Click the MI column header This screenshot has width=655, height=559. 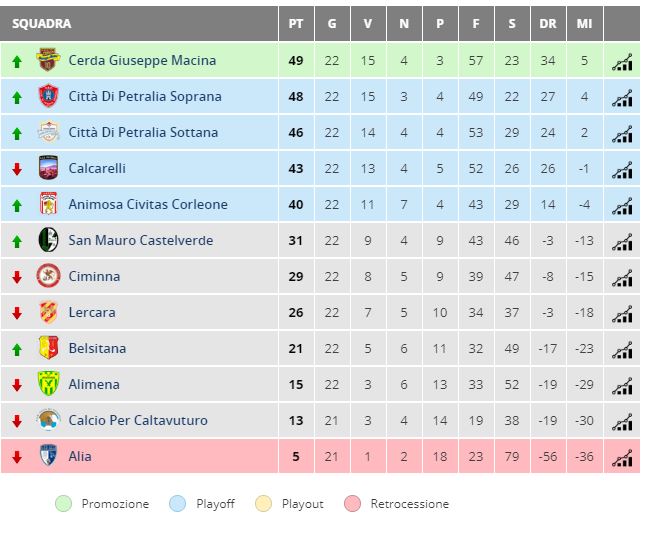[584, 24]
